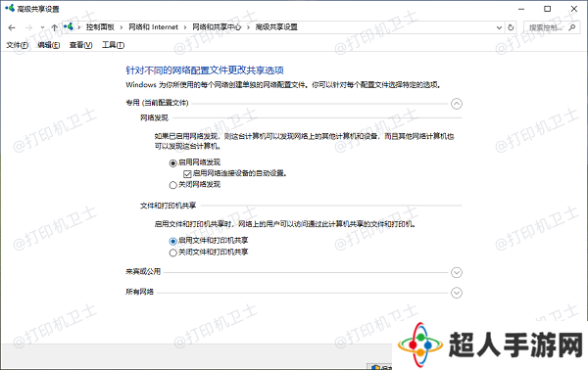Select 关闭文件和打印机共享 radio button
The image size is (588, 370).
coord(172,253)
